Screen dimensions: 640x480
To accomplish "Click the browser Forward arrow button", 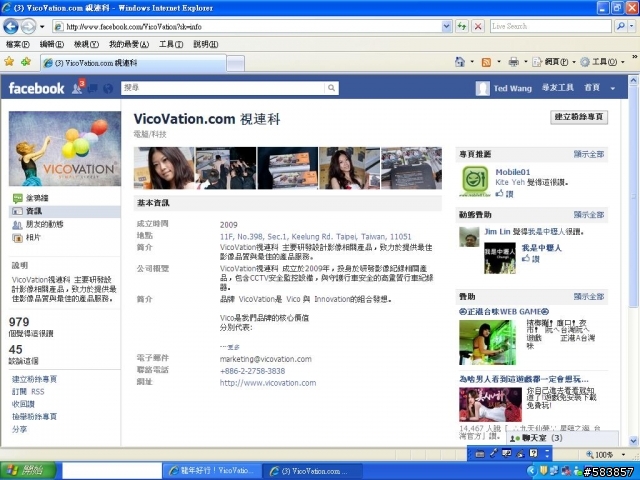I will click(28, 27).
